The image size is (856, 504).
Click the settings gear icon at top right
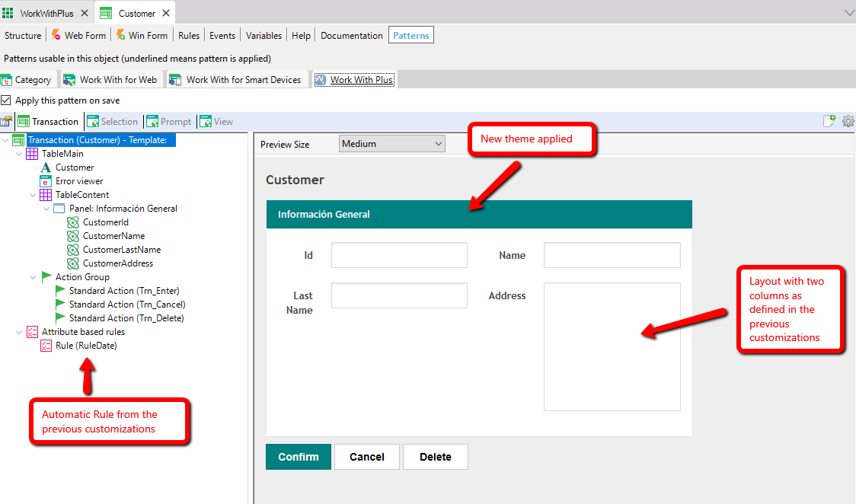point(848,121)
